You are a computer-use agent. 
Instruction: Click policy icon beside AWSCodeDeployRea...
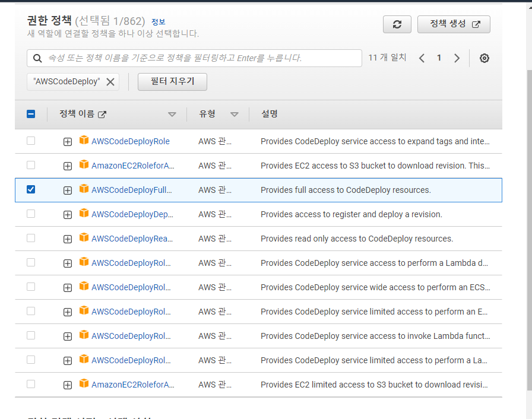coord(84,237)
